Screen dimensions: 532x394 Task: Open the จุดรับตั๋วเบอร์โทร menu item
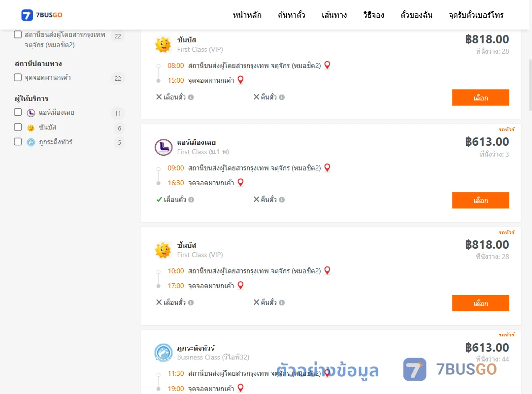[476, 15]
